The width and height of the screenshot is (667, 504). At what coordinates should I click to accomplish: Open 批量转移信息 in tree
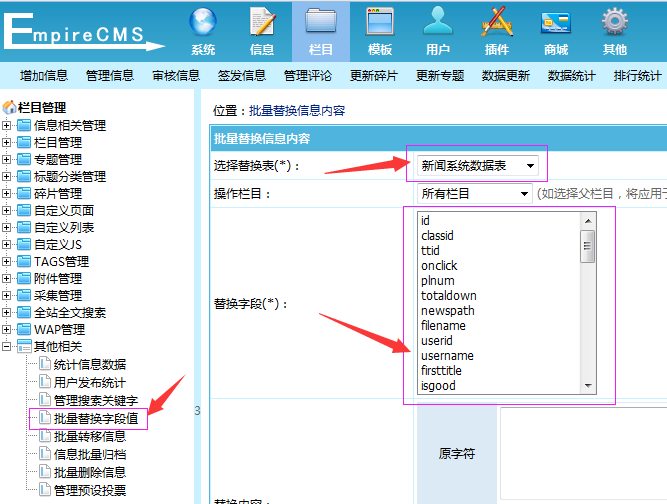90,436
